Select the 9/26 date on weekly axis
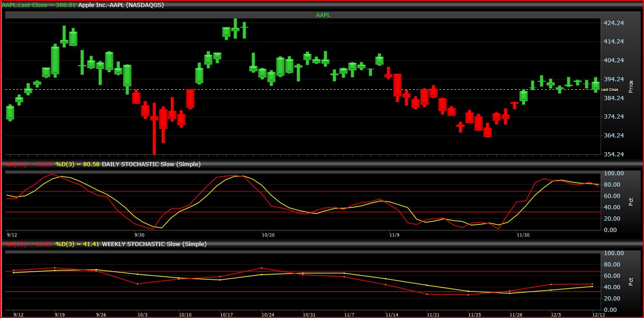 tap(101, 314)
